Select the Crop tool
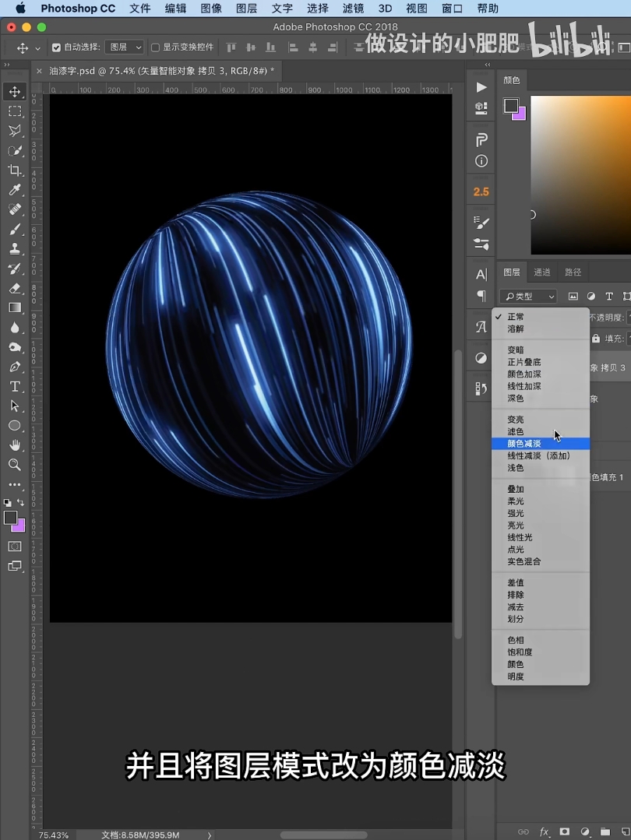 click(15, 170)
